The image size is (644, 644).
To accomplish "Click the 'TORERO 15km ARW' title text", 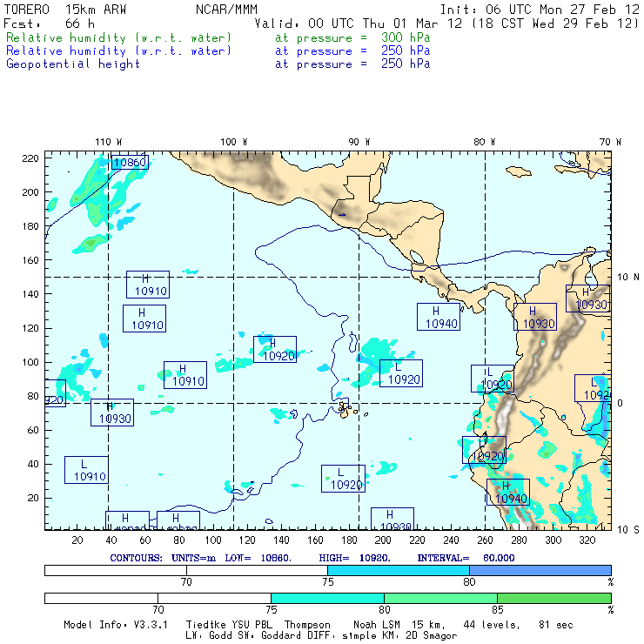I will point(65,10).
